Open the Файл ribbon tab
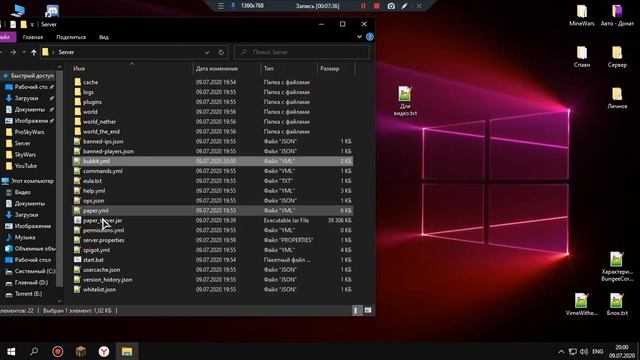The height and width of the screenshot is (360, 640). (6, 37)
